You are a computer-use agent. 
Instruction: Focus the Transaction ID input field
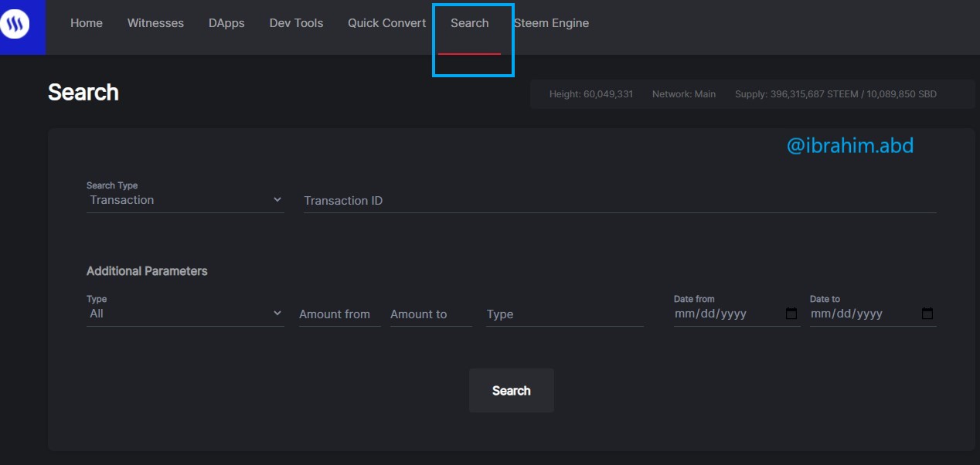click(x=620, y=201)
